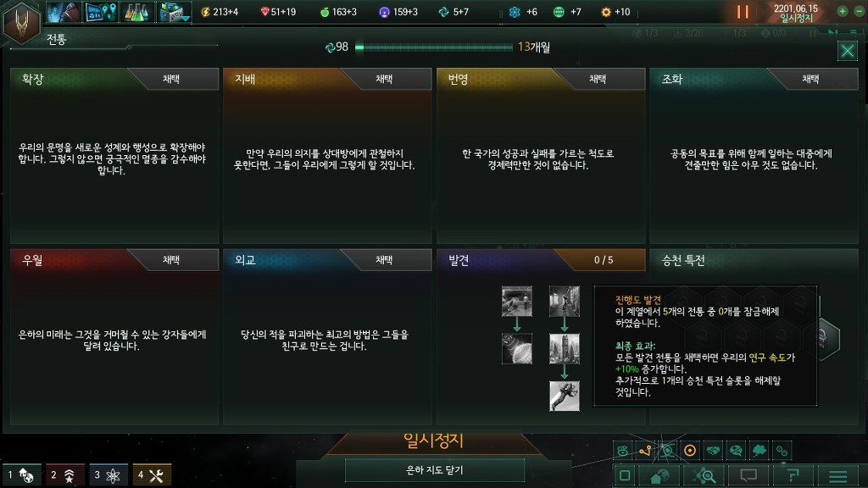Viewport: 868px width, 488px height.
Task: Open the empire emblem hexagon
Action: coord(21,23)
